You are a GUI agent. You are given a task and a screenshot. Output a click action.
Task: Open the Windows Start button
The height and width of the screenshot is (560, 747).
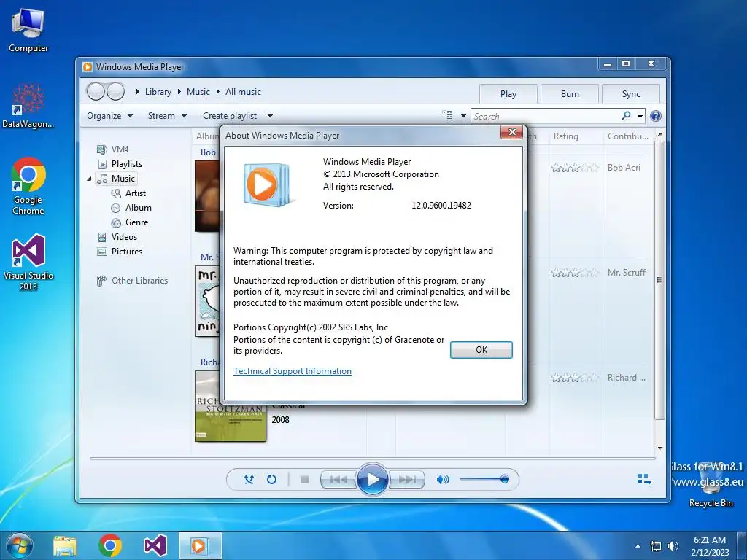pyautogui.click(x=18, y=545)
